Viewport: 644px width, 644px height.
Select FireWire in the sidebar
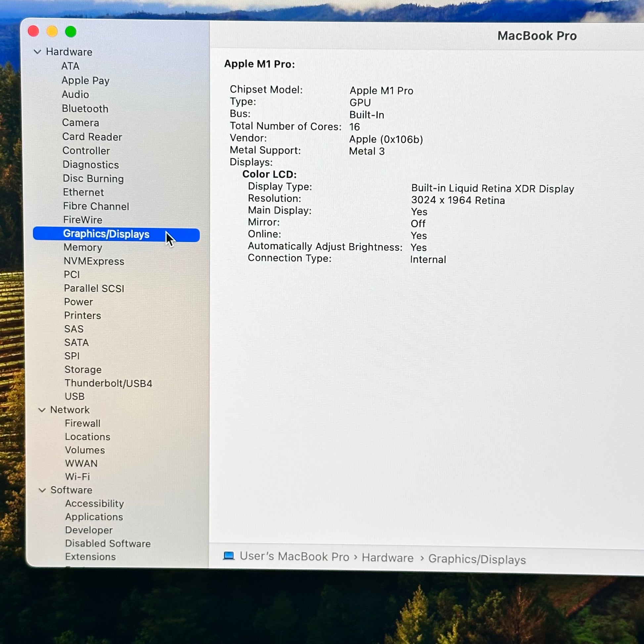click(x=83, y=220)
